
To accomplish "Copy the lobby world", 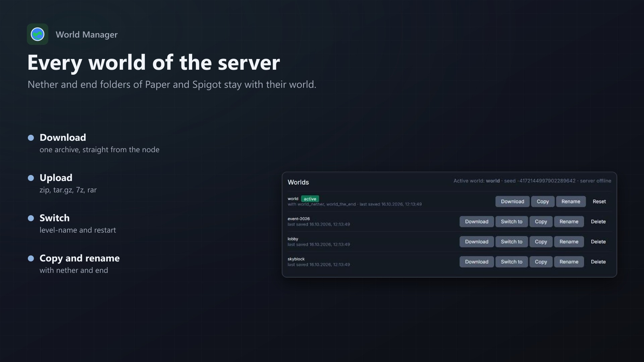I will pyautogui.click(x=541, y=242).
